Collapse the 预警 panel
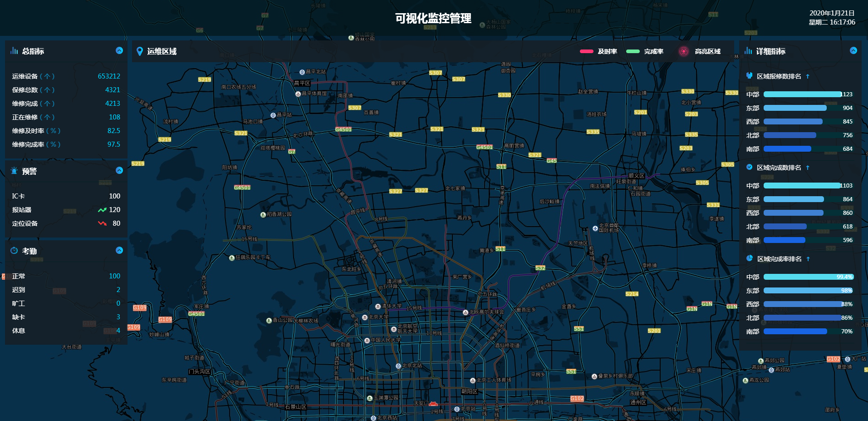Viewport: 868px width, 421px height. 119,170
